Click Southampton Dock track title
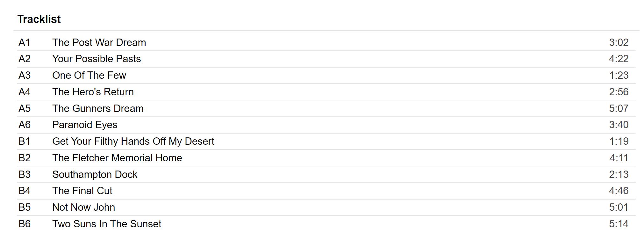 [95, 174]
